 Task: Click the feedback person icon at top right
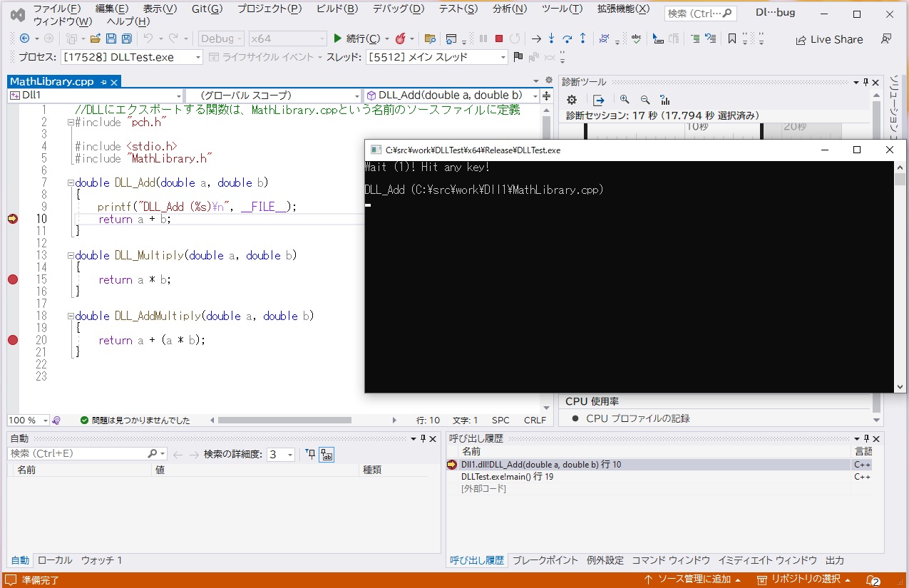(886, 38)
